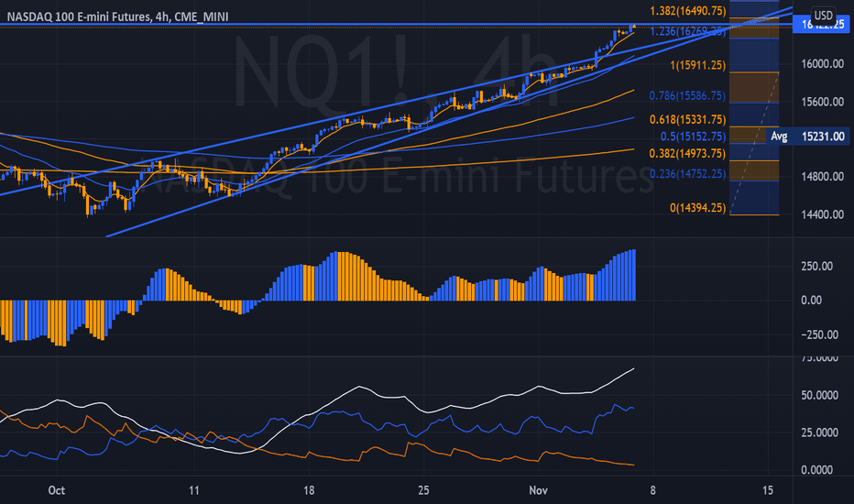Click the 15600.00 price axis value
Viewport: 854px width, 504px height.
[x=823, y=102]
